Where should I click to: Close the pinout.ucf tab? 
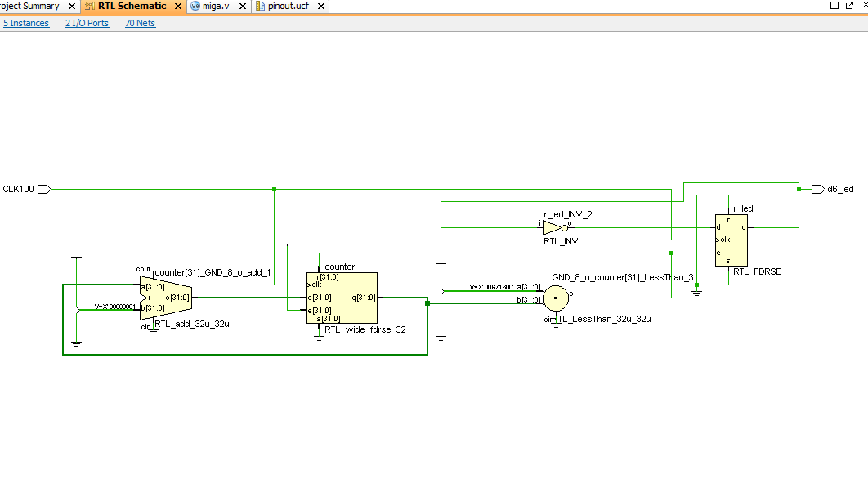320,6
